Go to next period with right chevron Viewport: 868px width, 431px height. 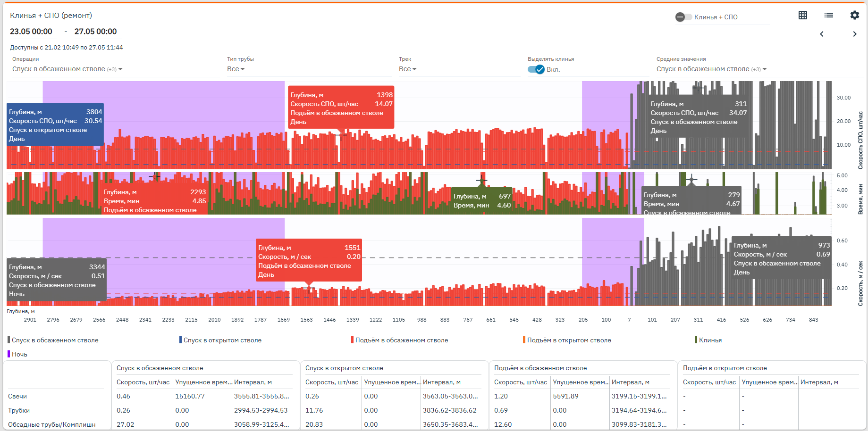855,34
